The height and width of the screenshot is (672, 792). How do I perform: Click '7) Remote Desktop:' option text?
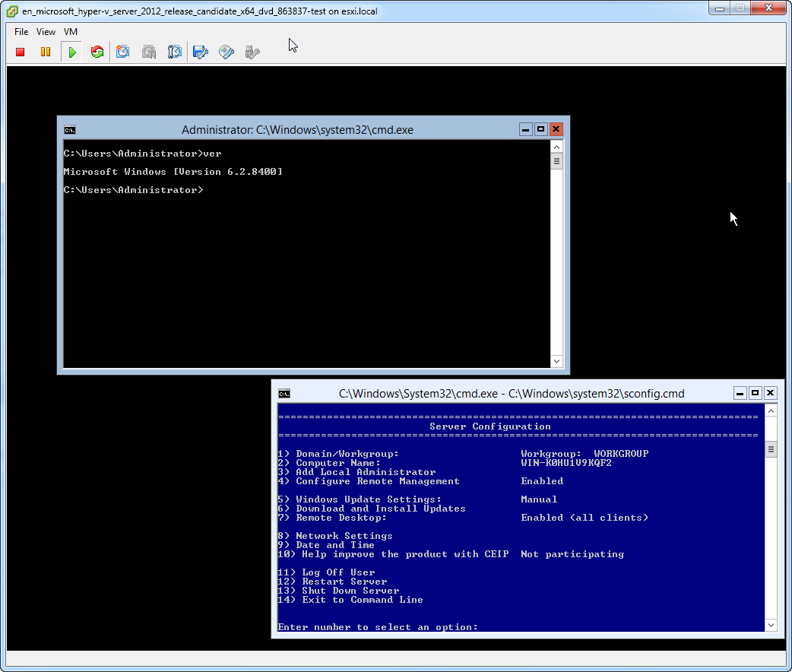[x=332, y=518]
